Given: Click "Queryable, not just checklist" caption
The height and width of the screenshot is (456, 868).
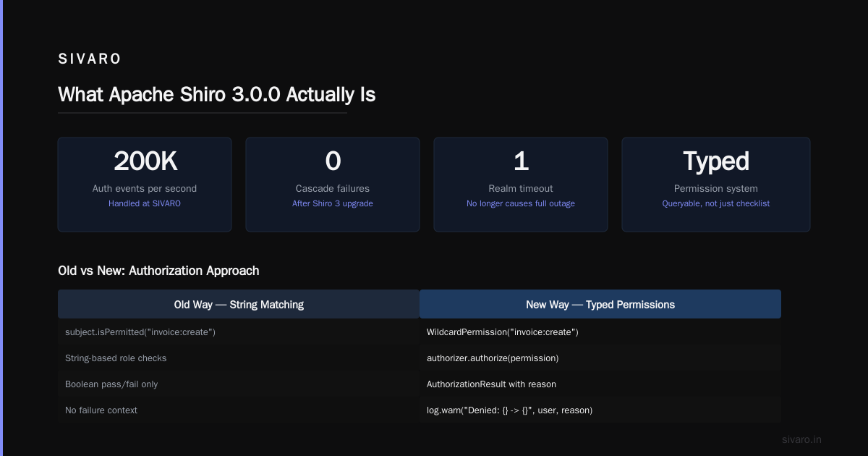Looking at the screenshot, I should 716,203.
